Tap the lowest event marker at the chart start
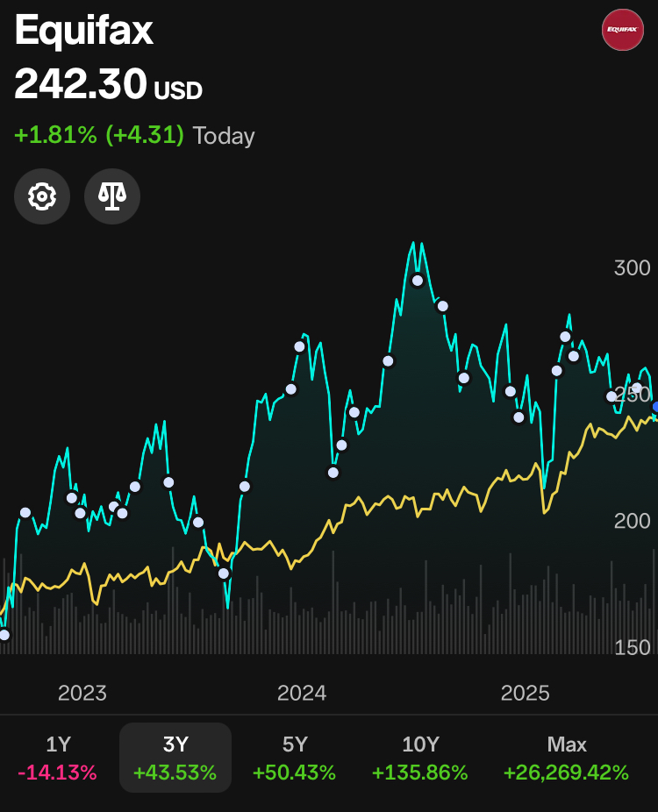The height and width of the screenshot is (812, 658). pos(4,634)
